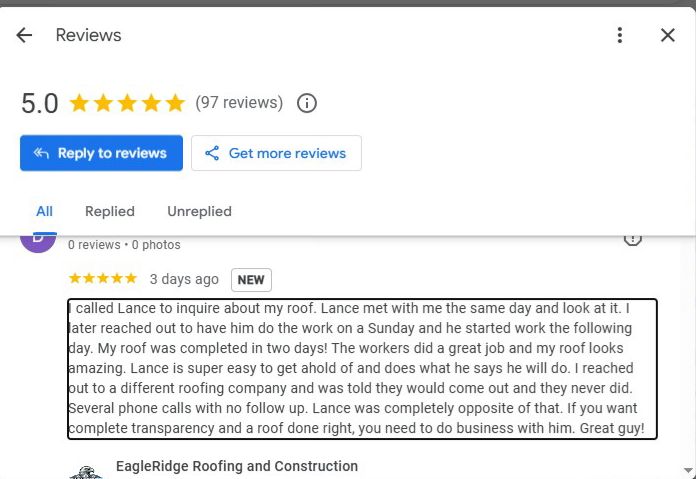Click the review's five-star rating
Screen dimensions: 696x479
(102, 279)
